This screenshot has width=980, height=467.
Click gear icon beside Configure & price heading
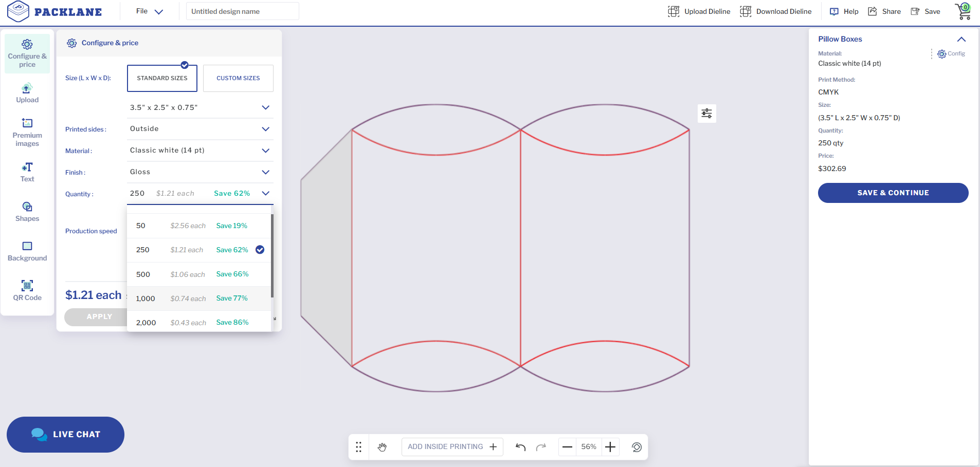[x=72, y=43]
